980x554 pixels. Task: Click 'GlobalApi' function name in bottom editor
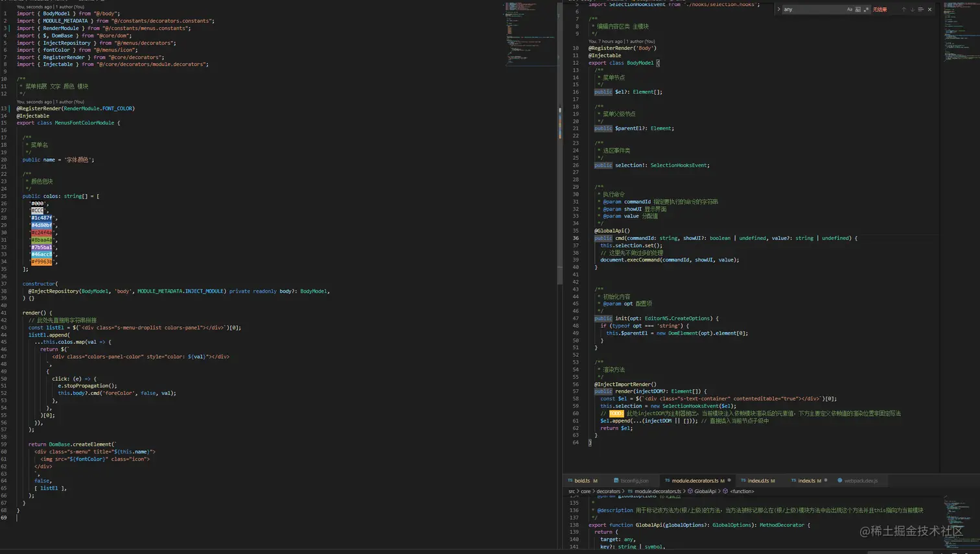(649, 525)
